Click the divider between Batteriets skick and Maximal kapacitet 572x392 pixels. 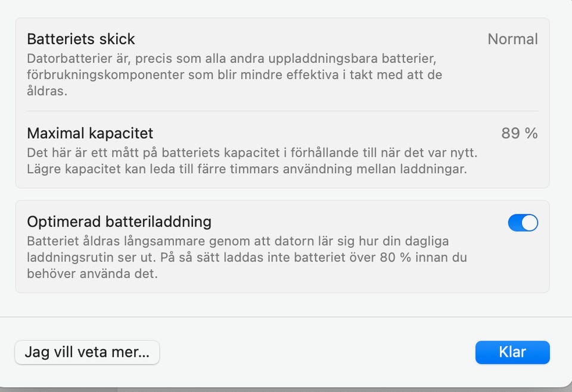coord(282,111)
